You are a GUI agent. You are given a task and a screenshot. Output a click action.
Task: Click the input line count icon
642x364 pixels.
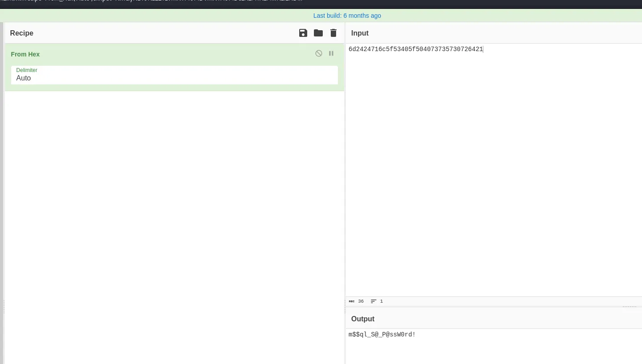tap(373, 301)
